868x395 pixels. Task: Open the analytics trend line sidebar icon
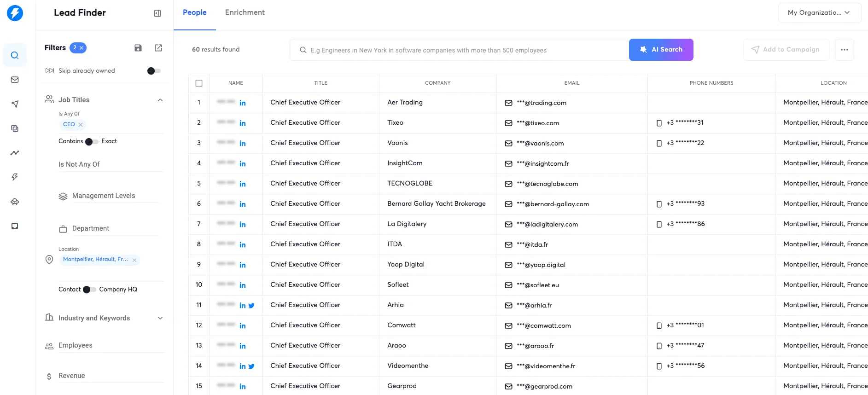point(15,153)
